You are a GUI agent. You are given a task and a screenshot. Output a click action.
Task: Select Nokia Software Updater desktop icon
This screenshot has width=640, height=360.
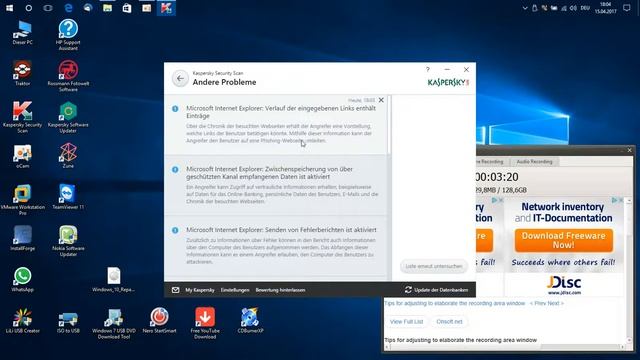68,241
